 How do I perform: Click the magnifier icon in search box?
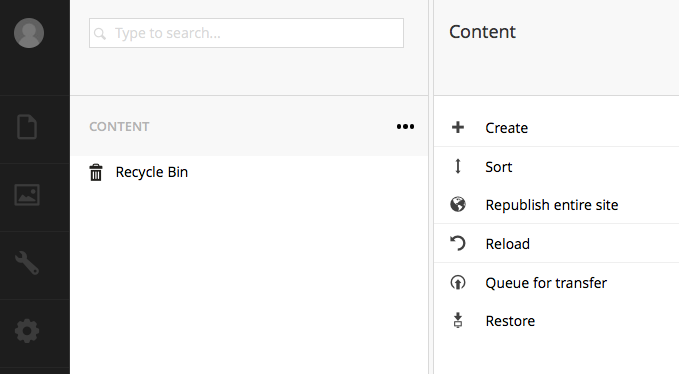(x=100, y=34)
